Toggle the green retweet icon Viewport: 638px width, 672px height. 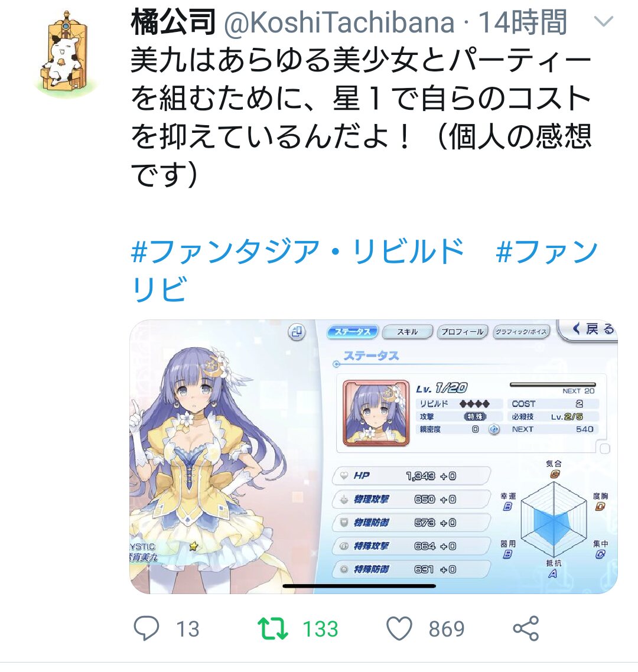[x=273, y=628]
